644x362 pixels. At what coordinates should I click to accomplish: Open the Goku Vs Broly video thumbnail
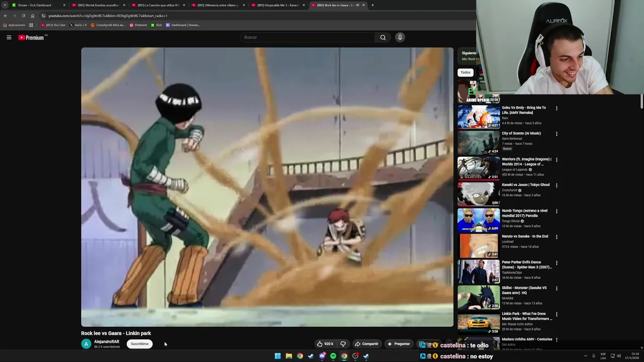(478, 117)
